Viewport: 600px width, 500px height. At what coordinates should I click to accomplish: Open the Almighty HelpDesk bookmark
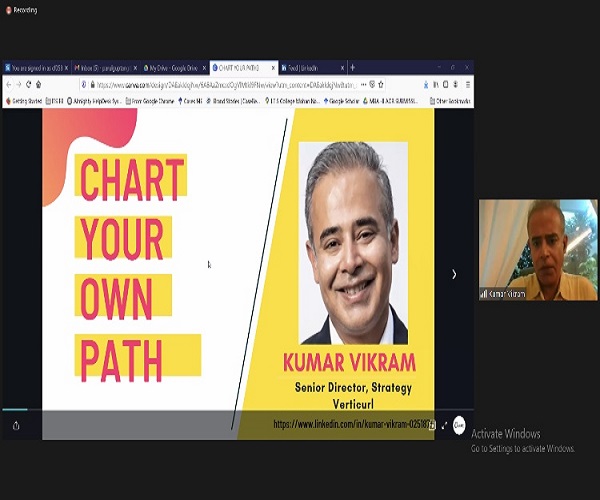[x=94, y=101]
